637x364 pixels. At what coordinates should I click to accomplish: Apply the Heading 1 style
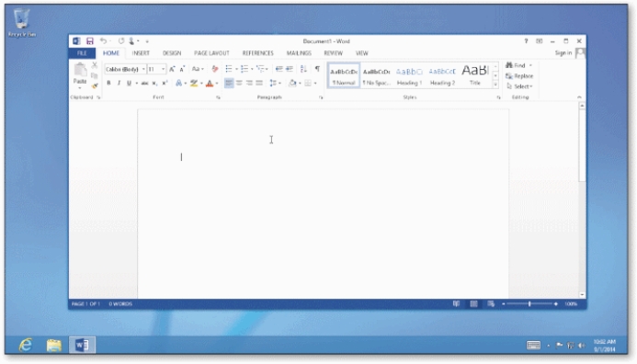click(x=410, y=75)
